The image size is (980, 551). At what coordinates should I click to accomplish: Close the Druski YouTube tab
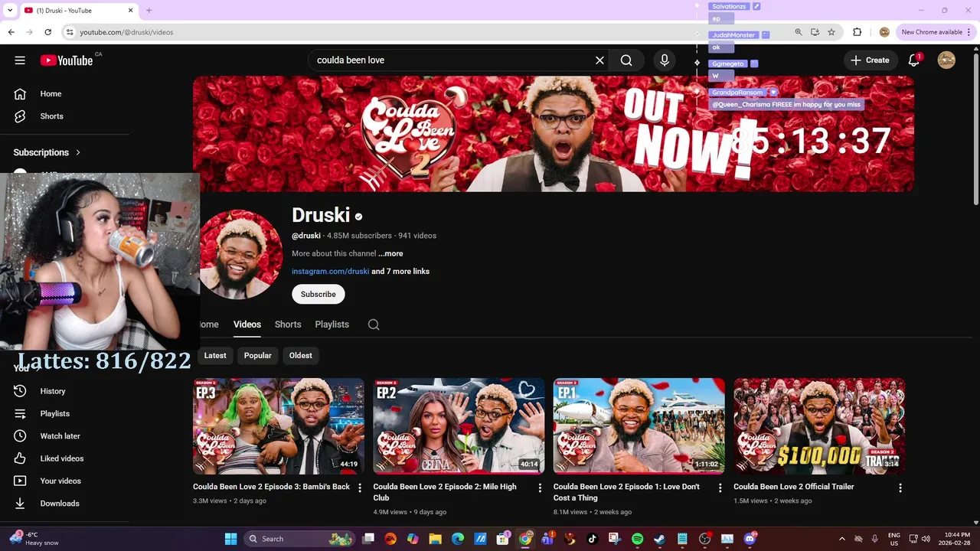click(130, 11)
